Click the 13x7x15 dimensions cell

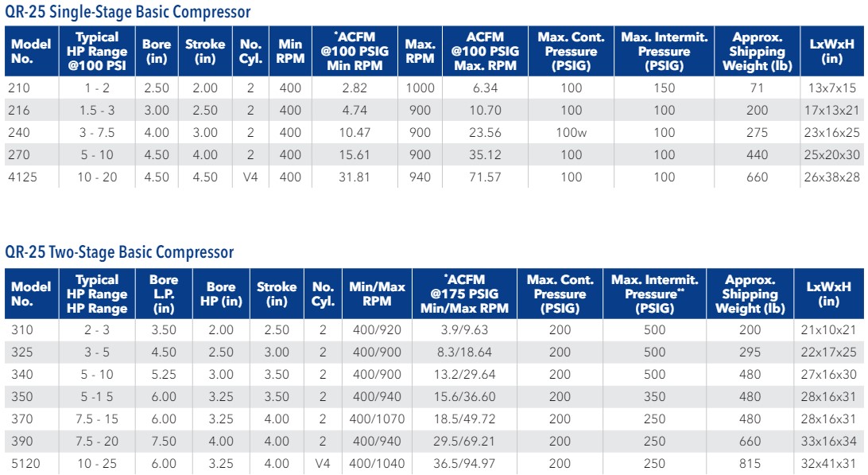coord(831,88)
